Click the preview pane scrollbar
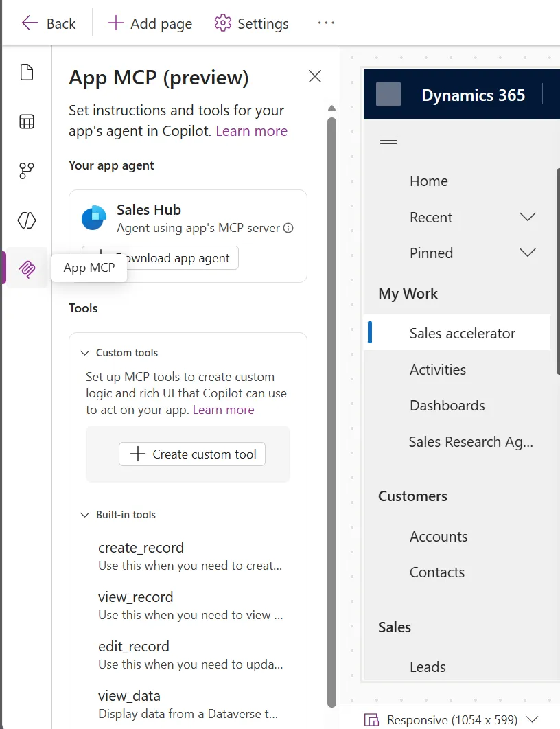560x729 pixels. coord(558,271)
